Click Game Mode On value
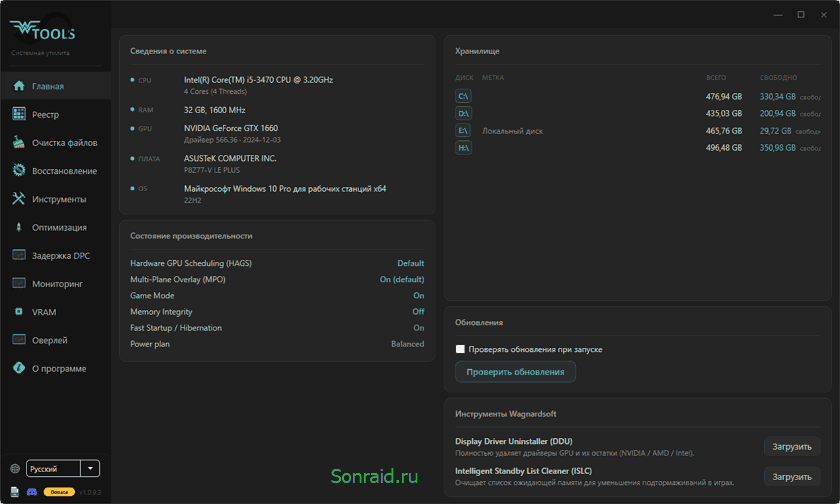This screenshot has height=504, width=840. pyautogui.click(x=418, y=296)
